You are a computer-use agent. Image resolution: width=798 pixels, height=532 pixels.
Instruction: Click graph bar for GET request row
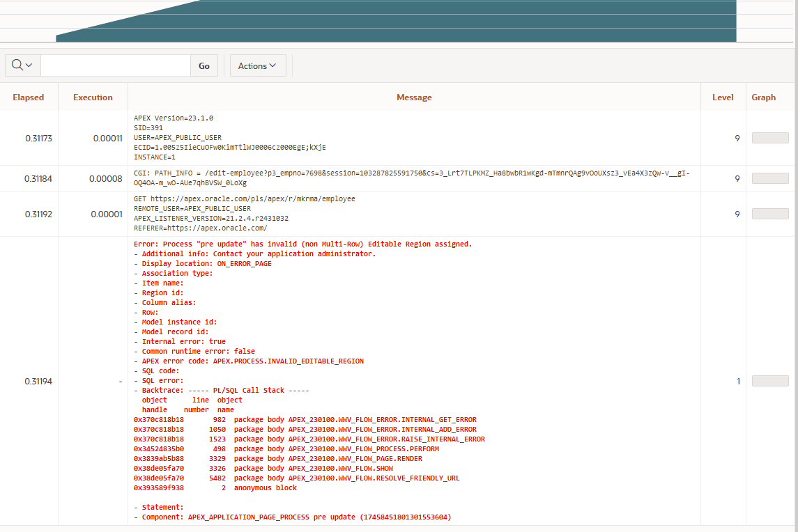pos(770,214)
